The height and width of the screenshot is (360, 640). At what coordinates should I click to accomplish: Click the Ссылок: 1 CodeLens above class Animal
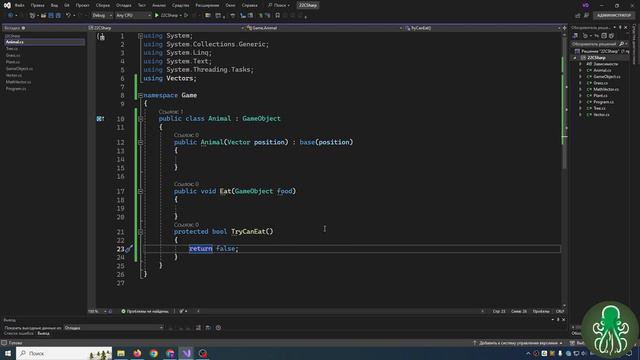click(x=171, y=111)
